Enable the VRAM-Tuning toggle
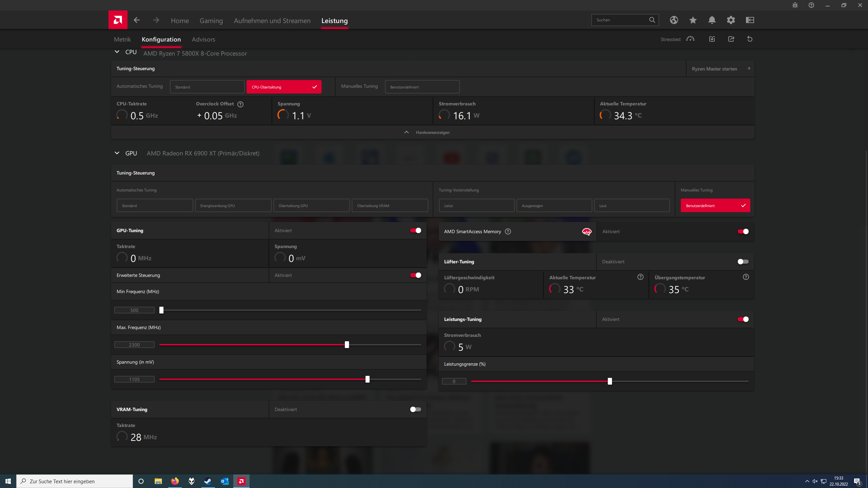This screenshot has width=868, height=488. 415,409
